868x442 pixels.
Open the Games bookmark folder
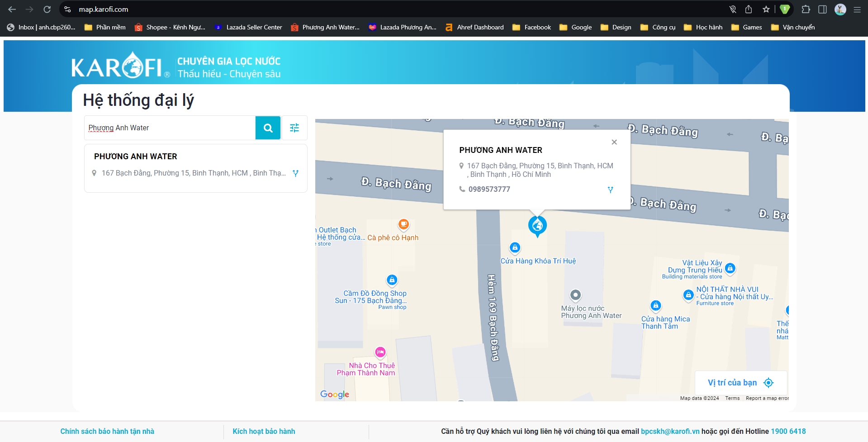point(747,27)
